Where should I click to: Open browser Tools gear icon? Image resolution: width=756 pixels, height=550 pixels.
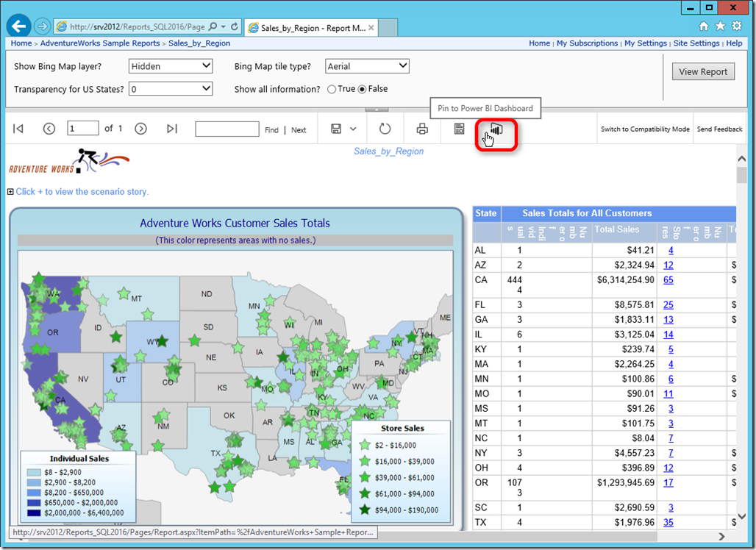click(x=737, y=26)
